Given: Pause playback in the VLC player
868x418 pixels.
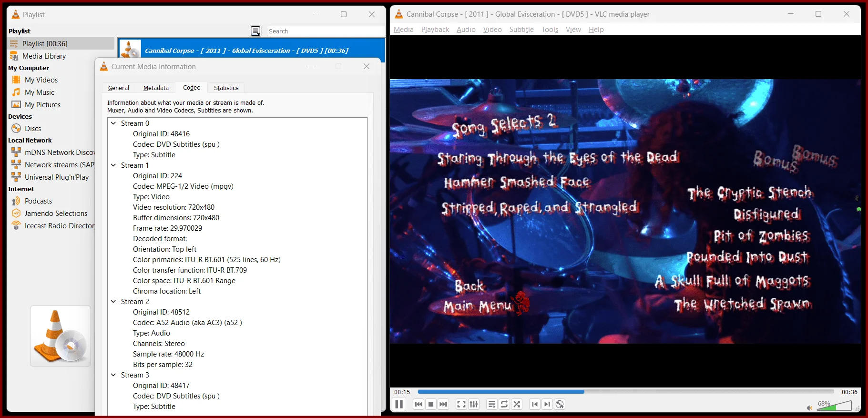Looking at the screenshot, I should pos(399,404).
